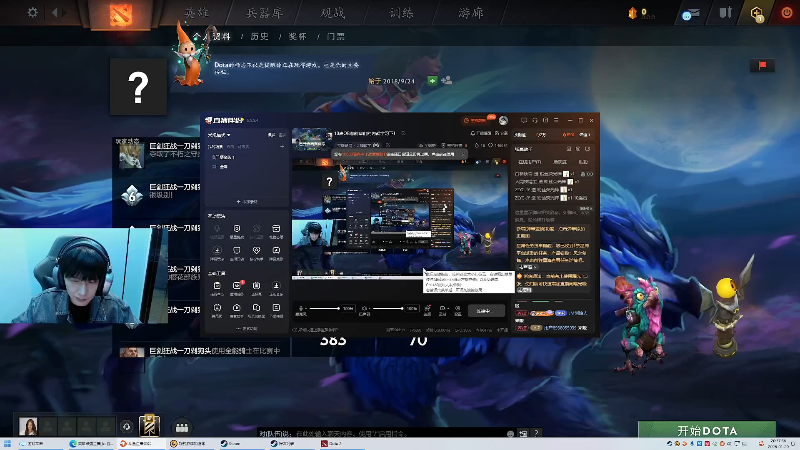Open the 训练 tab
Image resolution: width=800 pixels, height=450 pixels.
pos(402,13)
